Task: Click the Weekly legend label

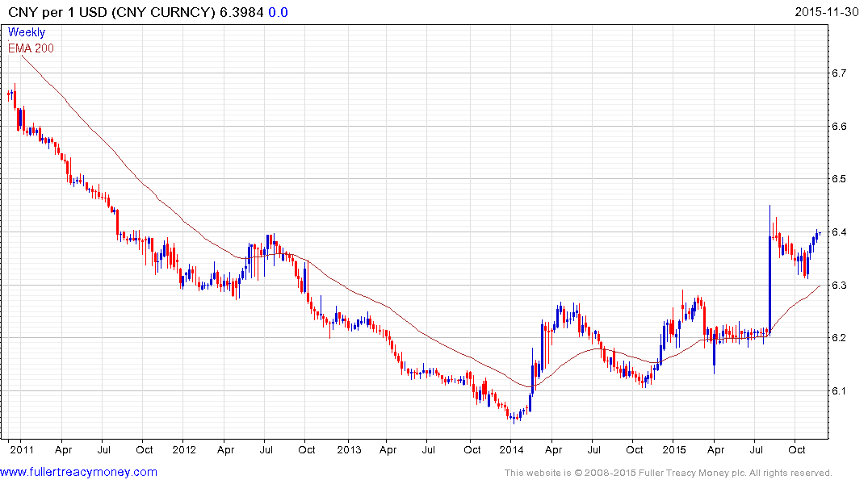Action: 27,32
